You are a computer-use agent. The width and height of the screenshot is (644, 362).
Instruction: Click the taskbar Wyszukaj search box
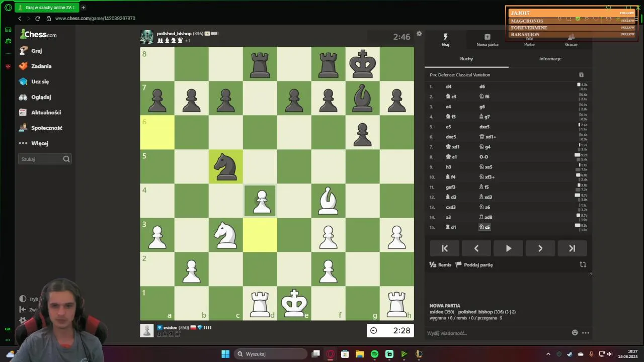(x=271, y=354)
